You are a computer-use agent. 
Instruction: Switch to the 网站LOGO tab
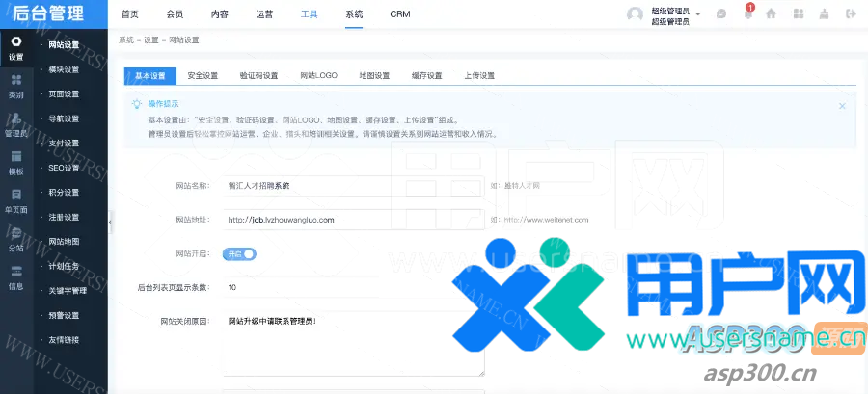pos(318,76)
